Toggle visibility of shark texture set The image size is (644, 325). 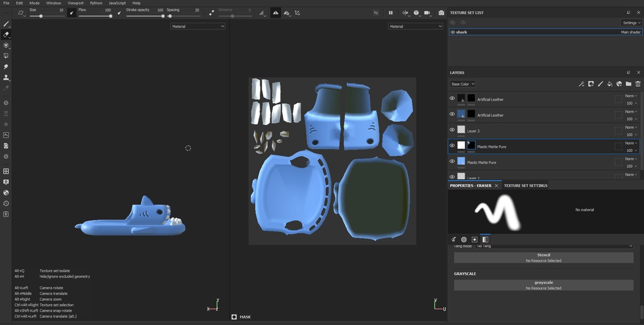coord(452,32)
